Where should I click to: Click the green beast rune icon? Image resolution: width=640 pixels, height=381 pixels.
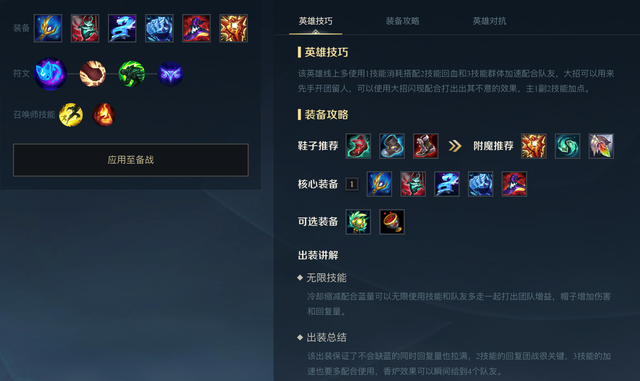click(131, 74)
